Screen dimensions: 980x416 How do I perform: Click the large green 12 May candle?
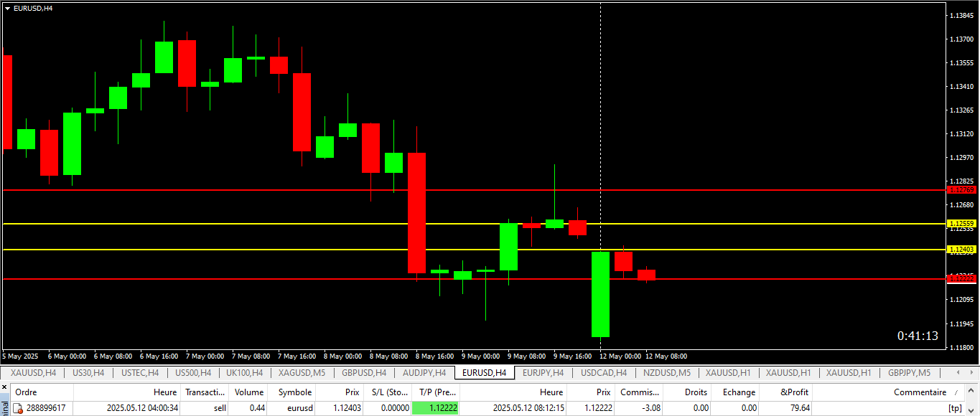point(600,294)
